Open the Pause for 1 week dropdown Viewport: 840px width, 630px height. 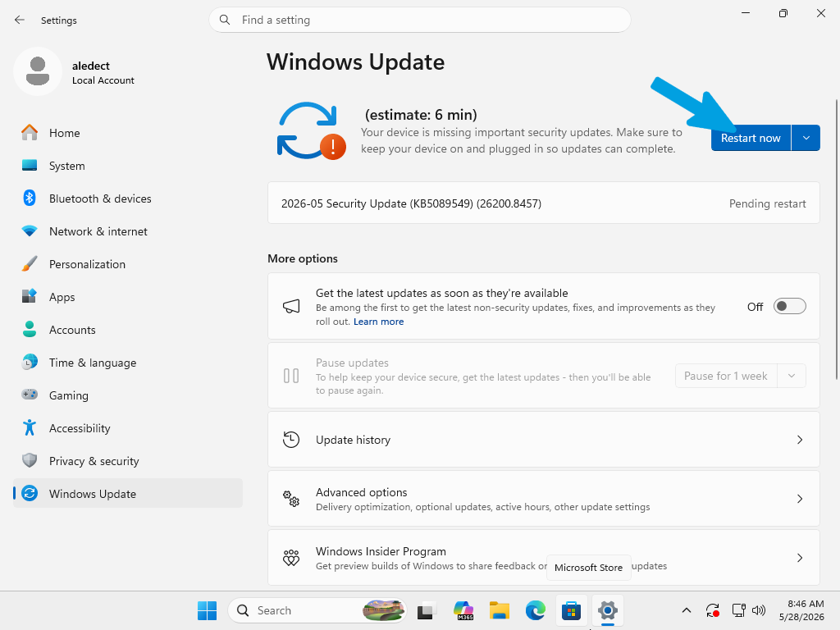pyautogui.click(x=741, y=376)
